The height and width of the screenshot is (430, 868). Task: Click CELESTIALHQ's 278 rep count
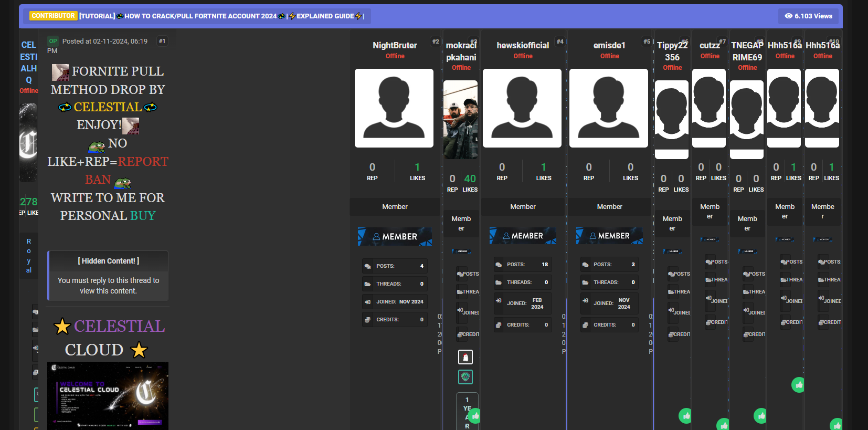[28, 202]
